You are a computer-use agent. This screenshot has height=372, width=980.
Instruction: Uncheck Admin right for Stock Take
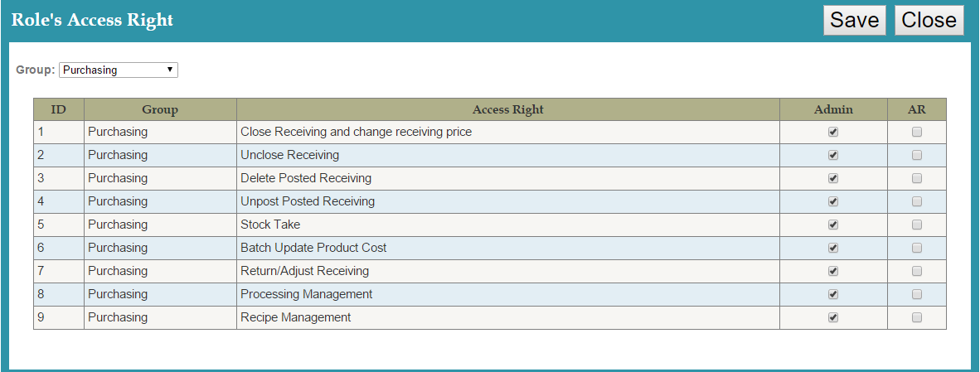833,225
